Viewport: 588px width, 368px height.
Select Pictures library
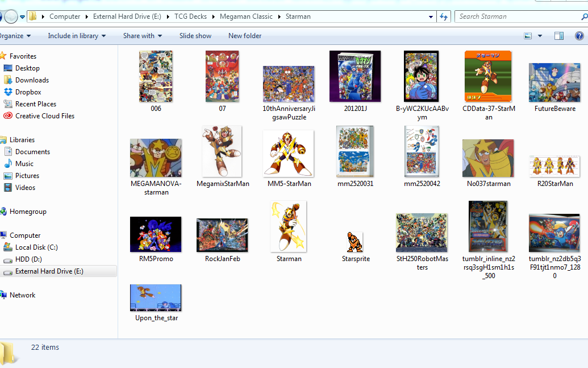[22, 176]
